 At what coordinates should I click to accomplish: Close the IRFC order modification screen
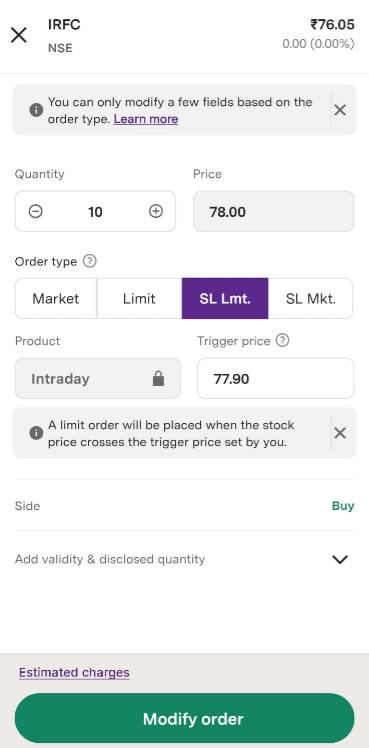pyautogui.click(x=19, y=35)
